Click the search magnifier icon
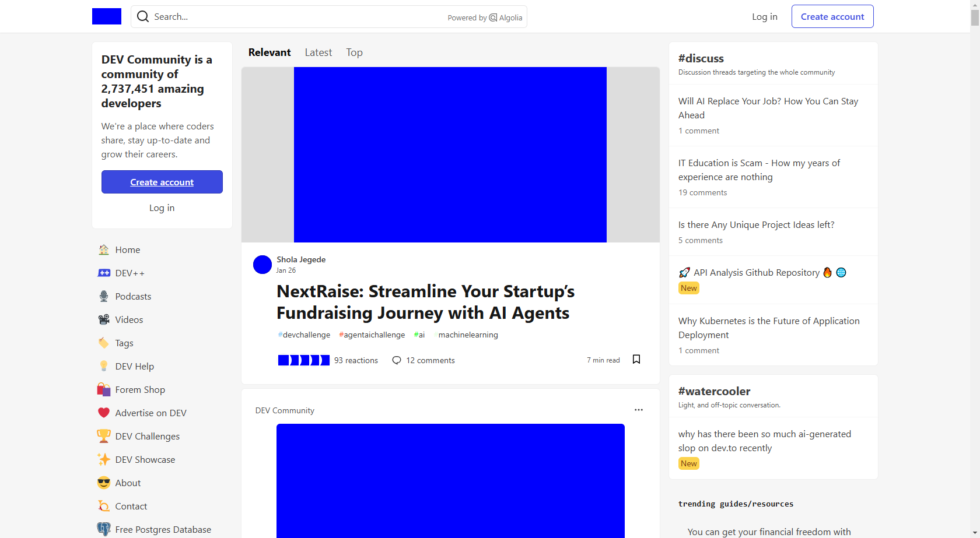This screenshot has width=980, height=538. (x=143, y=17)
